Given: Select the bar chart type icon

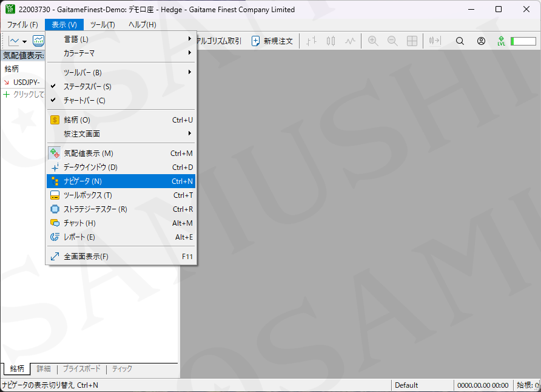Looking at the screenshot, I should [x=312, y=41].
